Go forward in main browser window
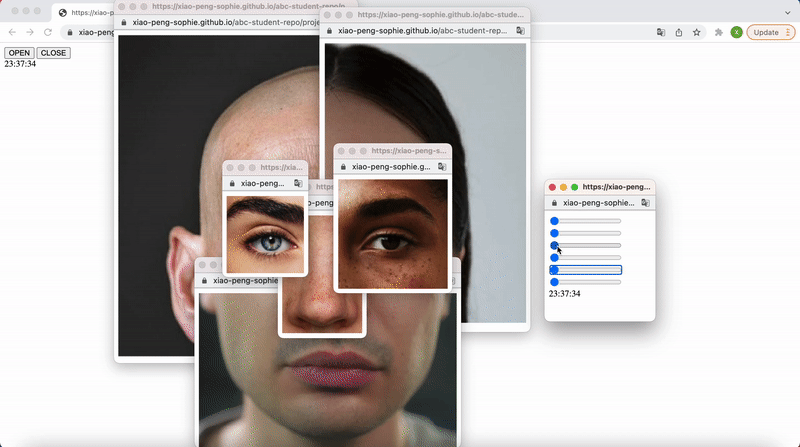The height and width of the screenshot is (447, 800). click(30, 32)
